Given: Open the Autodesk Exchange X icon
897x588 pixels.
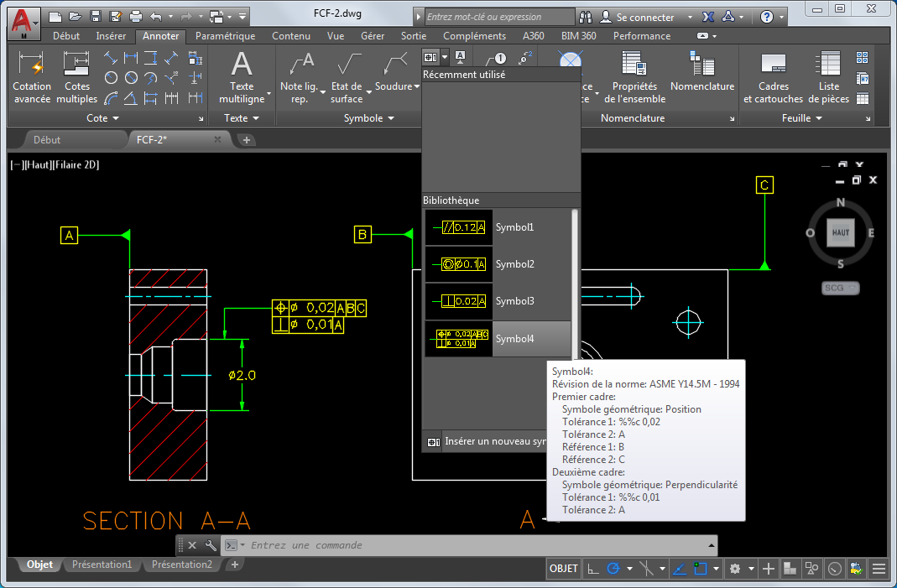Looking at the screenshot, I should coord(708,17).
